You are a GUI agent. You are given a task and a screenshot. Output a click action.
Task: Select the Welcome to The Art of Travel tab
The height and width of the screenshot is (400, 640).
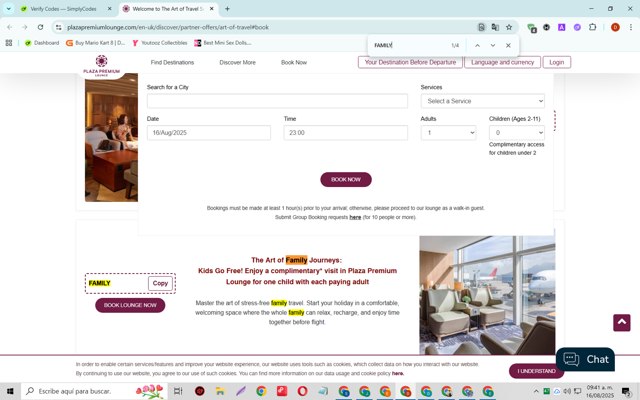168,9
